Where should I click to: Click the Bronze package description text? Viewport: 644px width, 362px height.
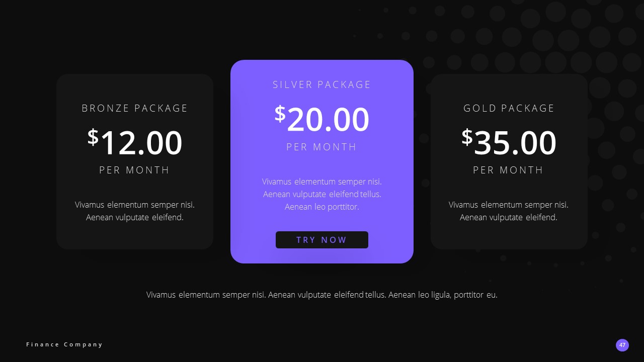click(135, 211)
